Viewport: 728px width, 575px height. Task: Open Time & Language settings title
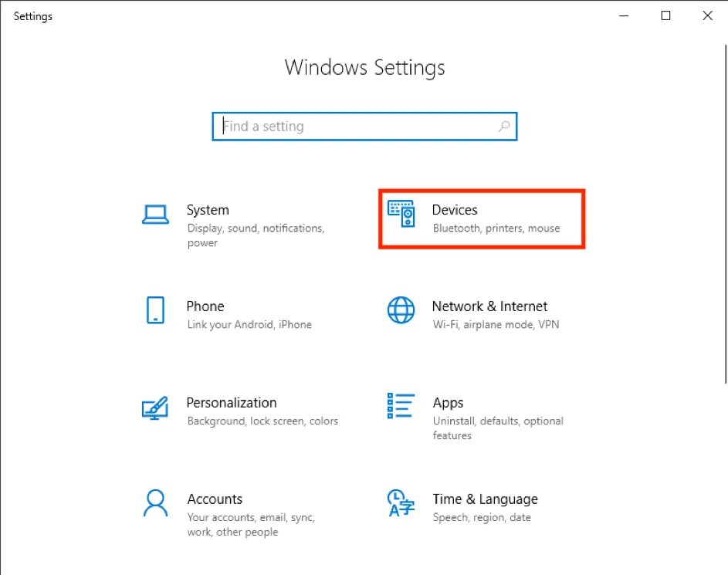coord(485,499)
